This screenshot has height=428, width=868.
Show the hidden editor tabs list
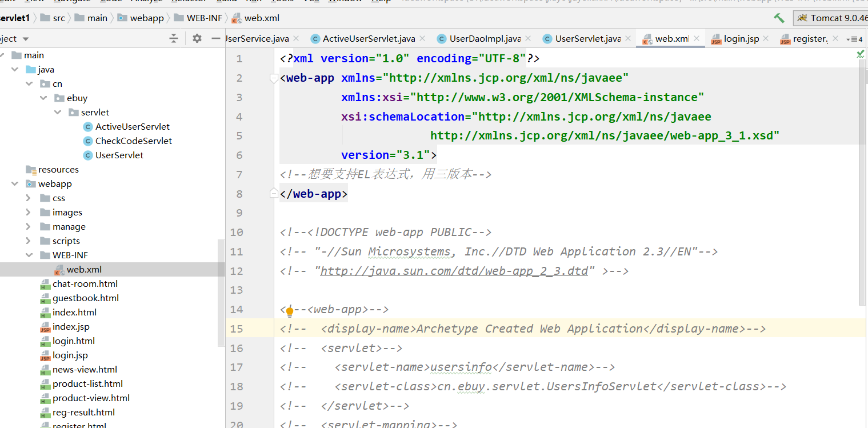pyautogui.click(x=854, y=39)
